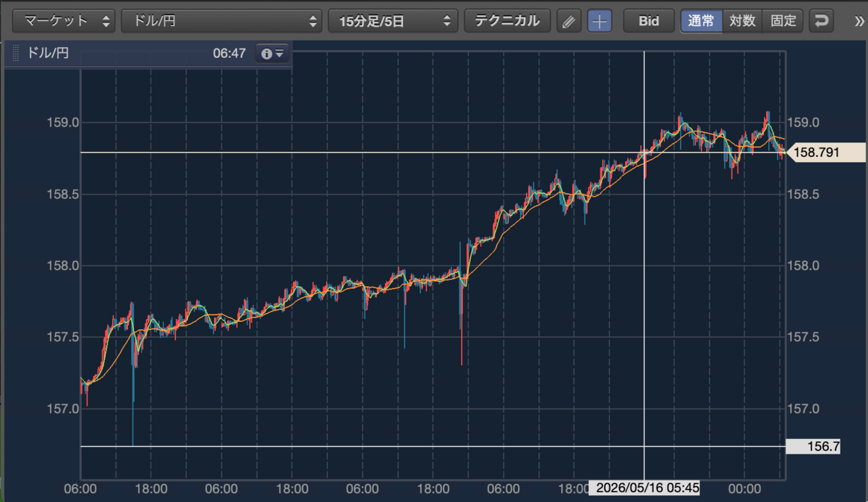Click the 00:00 time axis label
The image size is (868, 502).
(746, 488)
